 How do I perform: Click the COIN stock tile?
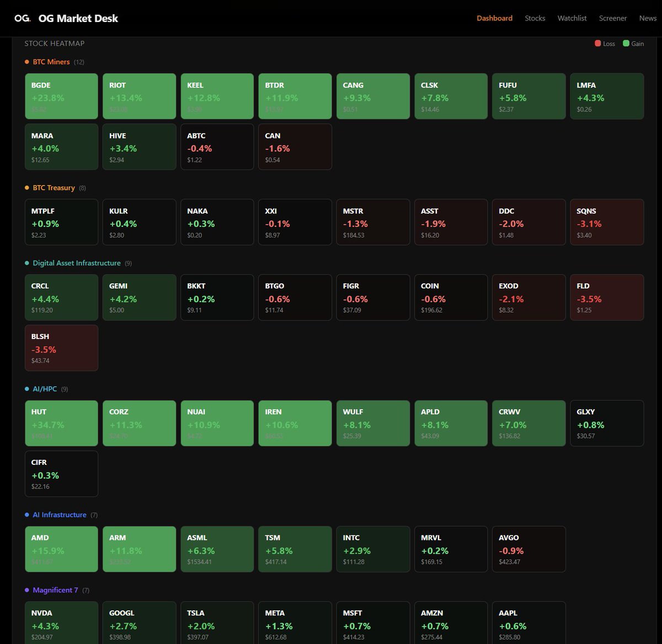pyautogui.click(x=451, y=297)
